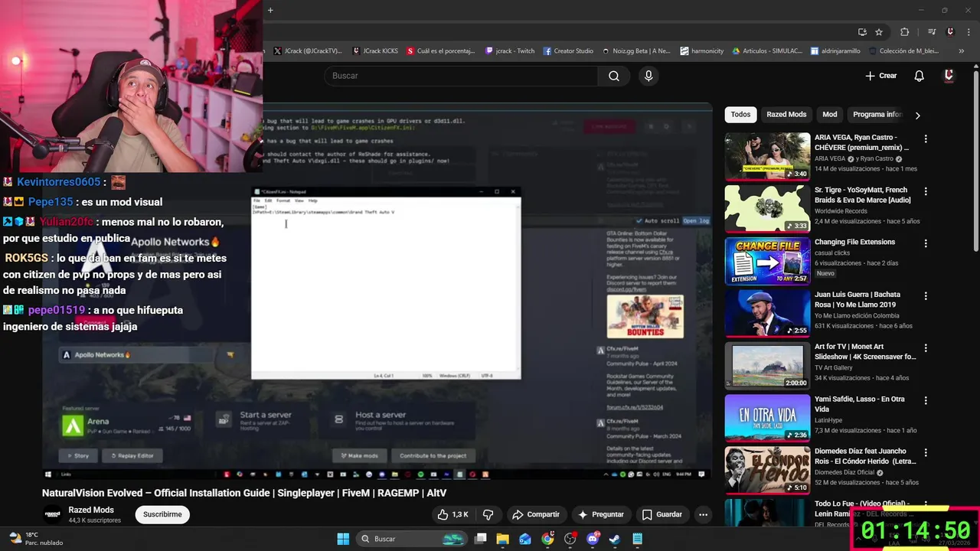Dislike the NaturalVision video
Screen dimensions: 980x551
click(x=488, y=514)
